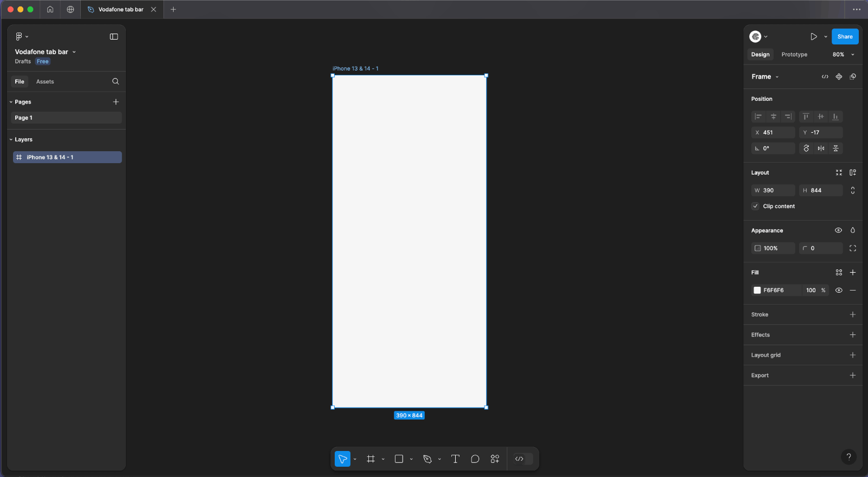Select the Rectangle shape tool
The height and width of the screenshot is (477, 868).
[x=399, y=459]
